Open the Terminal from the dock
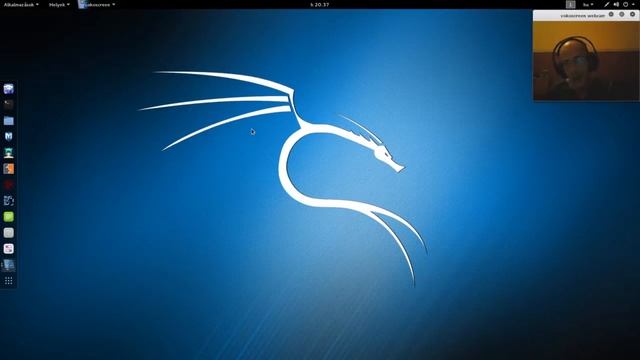 (x=9, y=104)
